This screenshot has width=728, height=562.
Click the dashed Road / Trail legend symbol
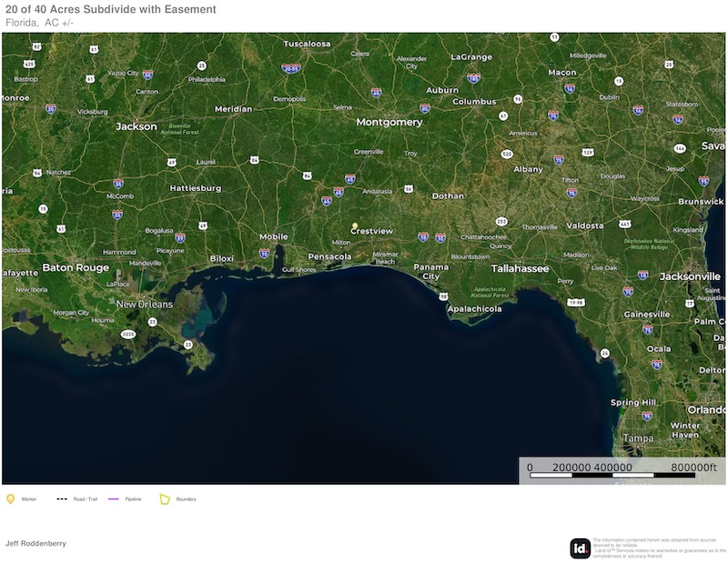click(x=62, y=499)
